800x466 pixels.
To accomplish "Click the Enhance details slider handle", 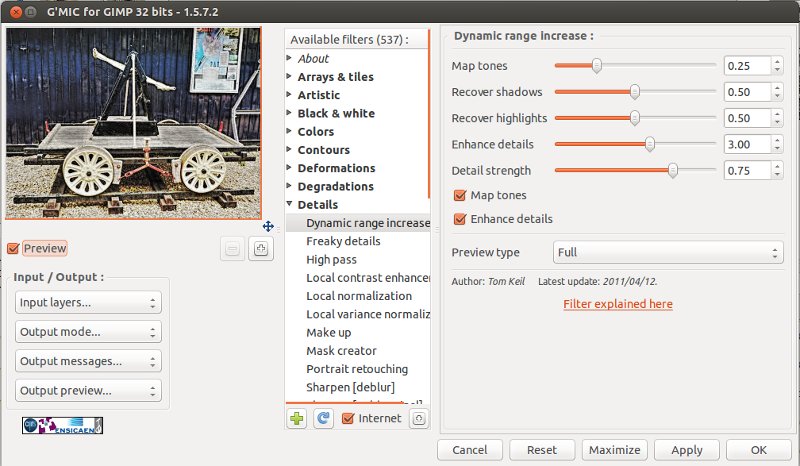I will click(x=649, y=144).
